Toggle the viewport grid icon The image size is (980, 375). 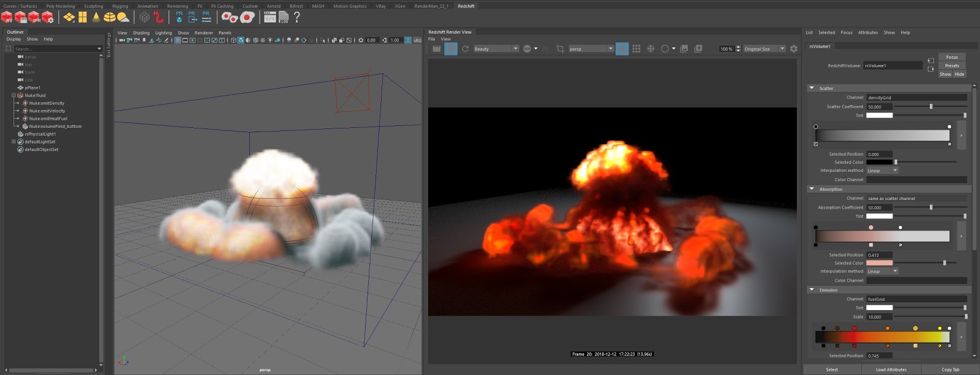pyautogui.click(x=178, y=40)
